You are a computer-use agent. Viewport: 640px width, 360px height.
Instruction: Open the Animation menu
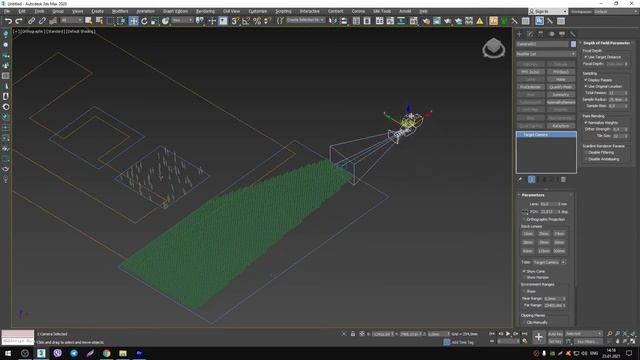tap(145, 11)
